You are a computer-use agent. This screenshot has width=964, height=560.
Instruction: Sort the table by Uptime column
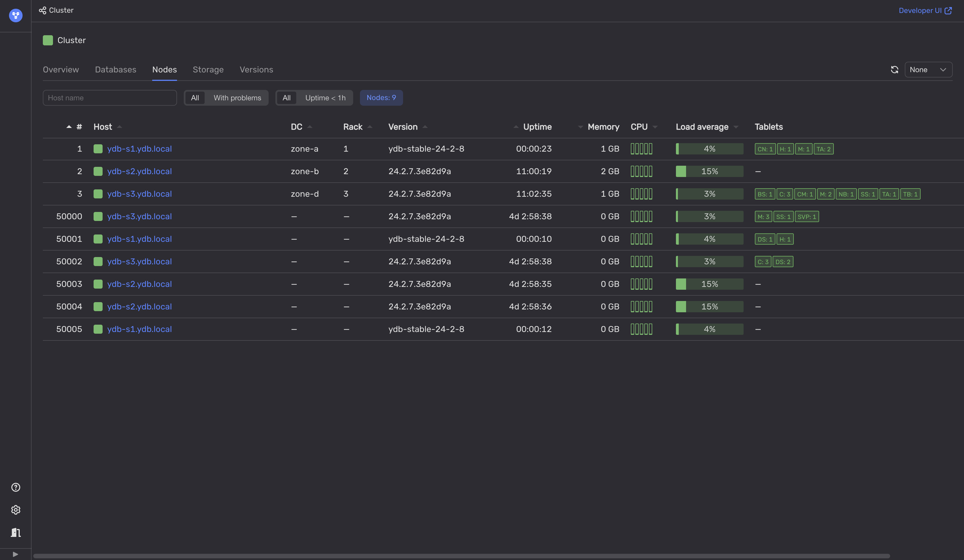(537, 127)
